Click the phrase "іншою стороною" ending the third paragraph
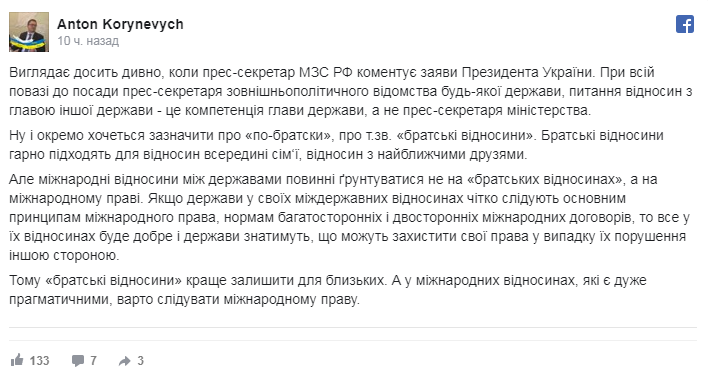The width and height of the screenshot is (708, 378). (64, 255)
